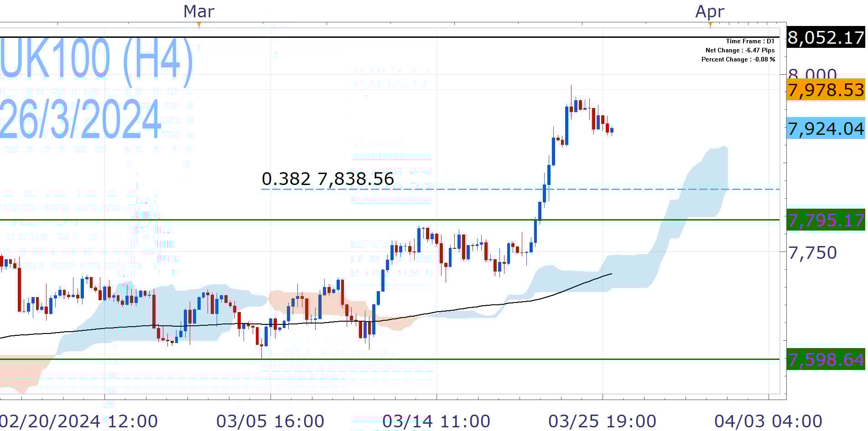Click the 03/25 19:00 time axis label
Screen dimensions: 868x431
tap(602, 421)
